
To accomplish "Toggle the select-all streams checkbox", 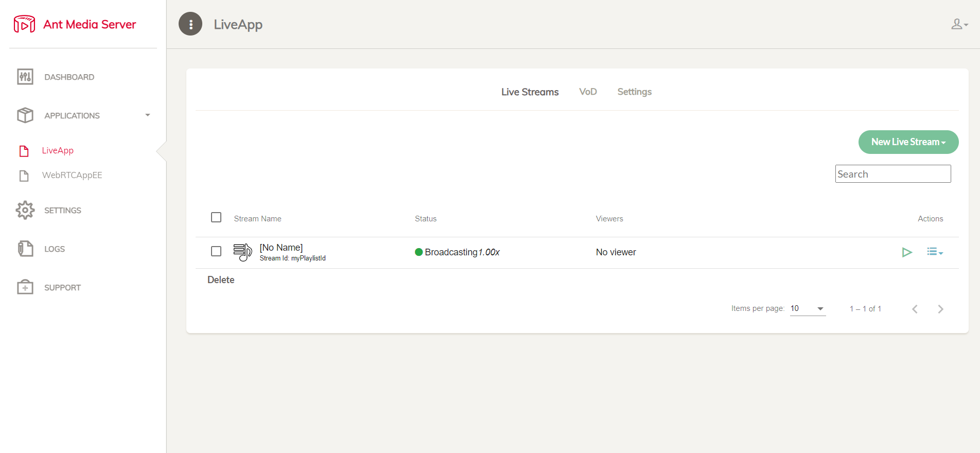I will 216,217.
